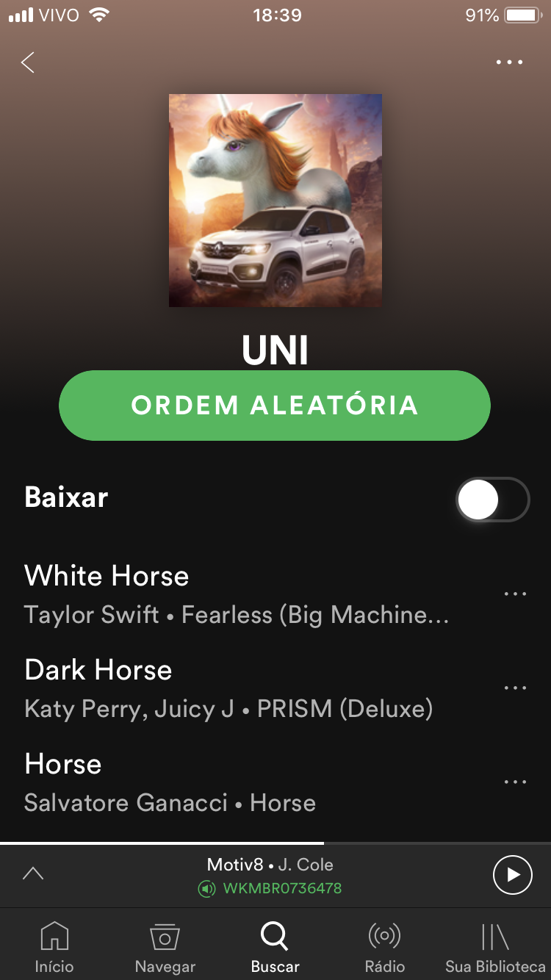Image resolution: width=551 pixels, height=980 pixels.
Task: Open more options for Dark Horse
Action: click(515, 688)
